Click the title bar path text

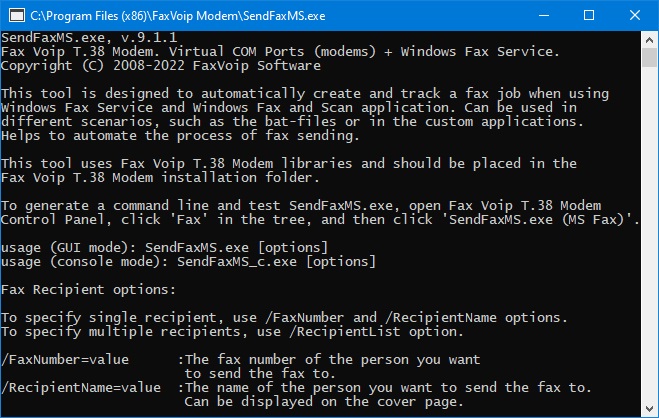(x=178, y=16)
